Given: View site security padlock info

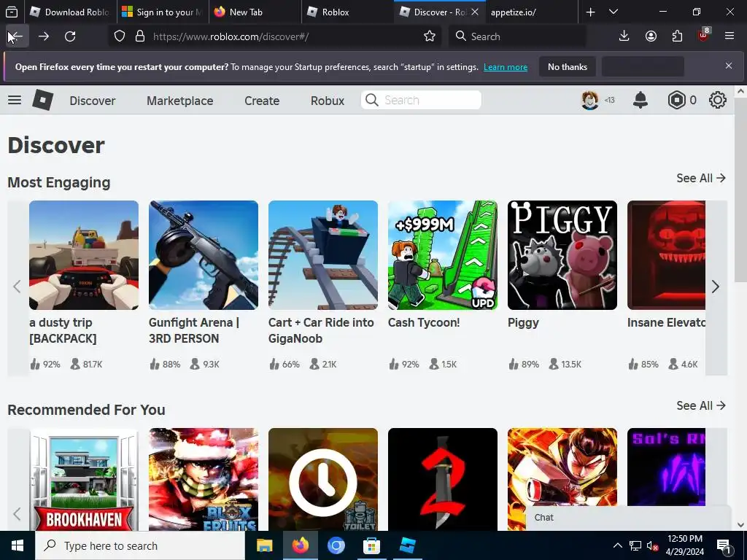Looking at the screenshot, I should point(139,36).
